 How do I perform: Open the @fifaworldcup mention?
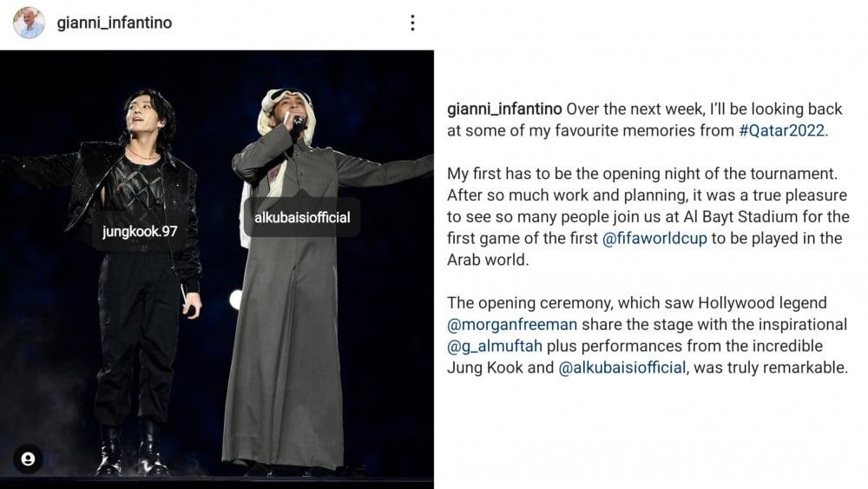point(654,239)
